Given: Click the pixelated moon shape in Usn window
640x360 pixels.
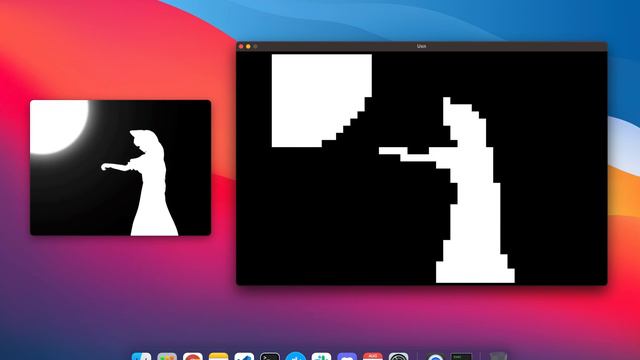Looking at the screenshot, I should [x=322, y=101].
